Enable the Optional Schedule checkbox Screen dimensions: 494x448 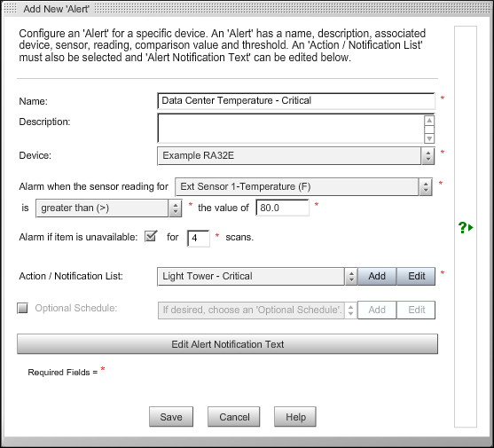pyautogui.click(x=22, y=308)
